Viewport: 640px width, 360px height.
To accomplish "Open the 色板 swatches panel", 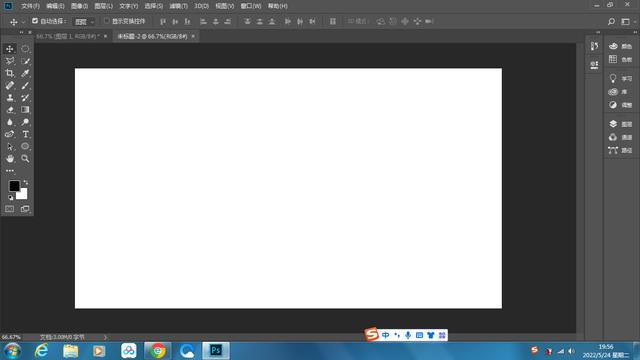I will (x=620, y=60).
